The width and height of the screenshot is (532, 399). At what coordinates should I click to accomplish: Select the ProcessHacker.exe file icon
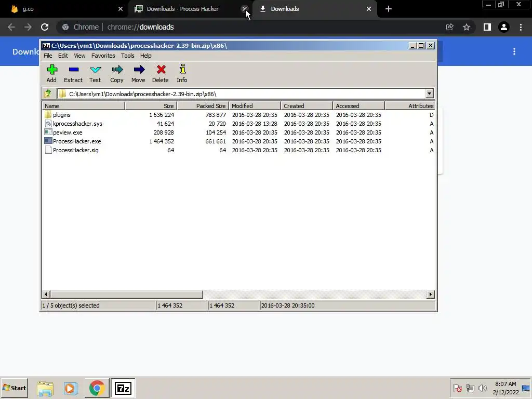48,141
